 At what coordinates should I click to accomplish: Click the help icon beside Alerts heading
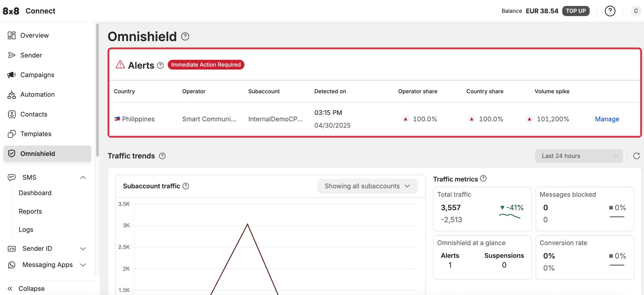click(x=160, y=66)
